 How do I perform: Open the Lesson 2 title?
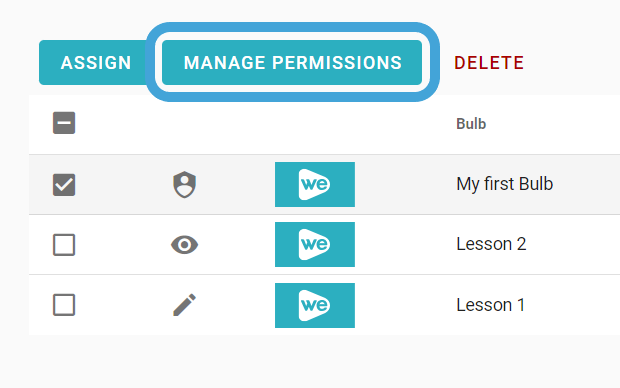pos(491,244)
